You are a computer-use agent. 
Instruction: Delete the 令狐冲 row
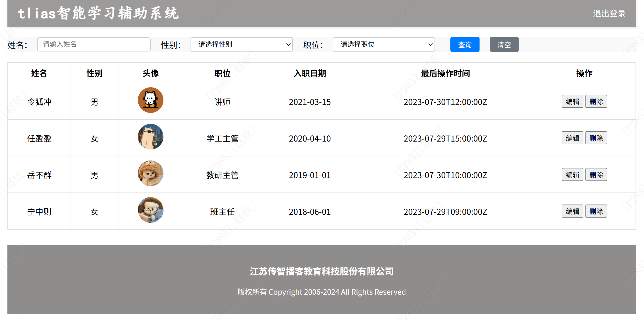[x=596, y=101]
